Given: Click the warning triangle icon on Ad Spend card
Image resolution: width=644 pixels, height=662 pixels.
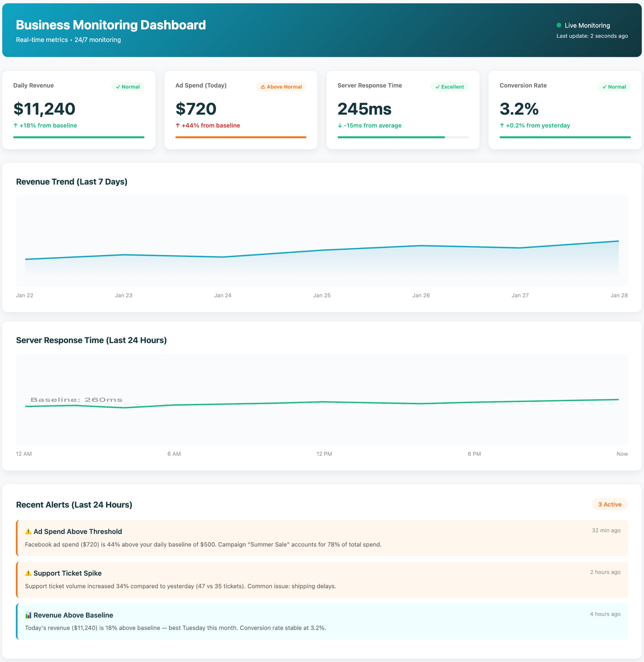Looking at the screenshot, I should coord(263,87).
